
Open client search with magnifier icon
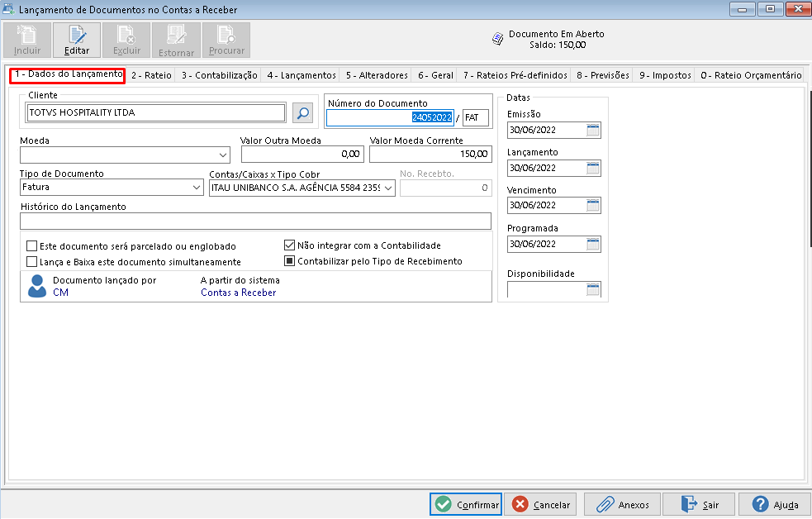tap(302, 112)
